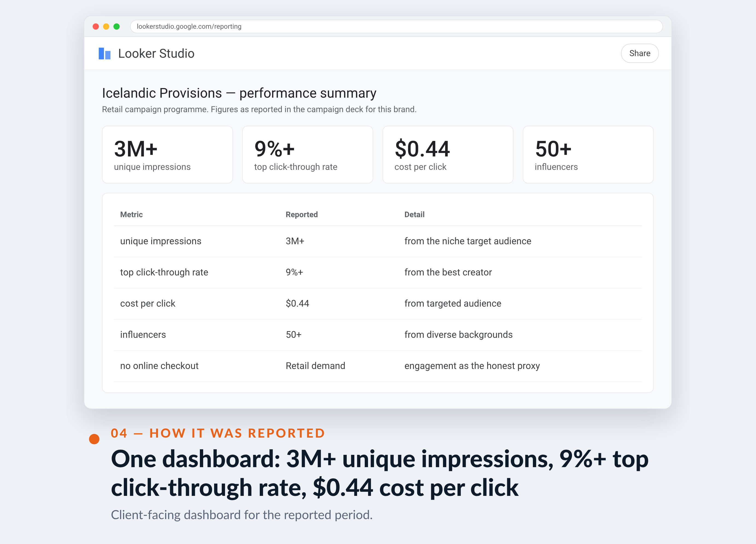Click the Reported column header
The image size is (756, 544).
click(302, 214)
